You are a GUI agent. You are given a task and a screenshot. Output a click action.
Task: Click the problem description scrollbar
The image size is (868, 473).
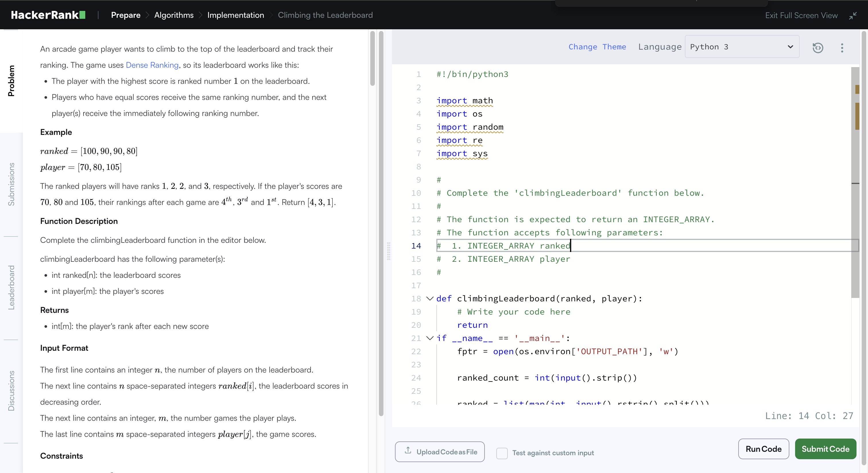click(372, 59)
